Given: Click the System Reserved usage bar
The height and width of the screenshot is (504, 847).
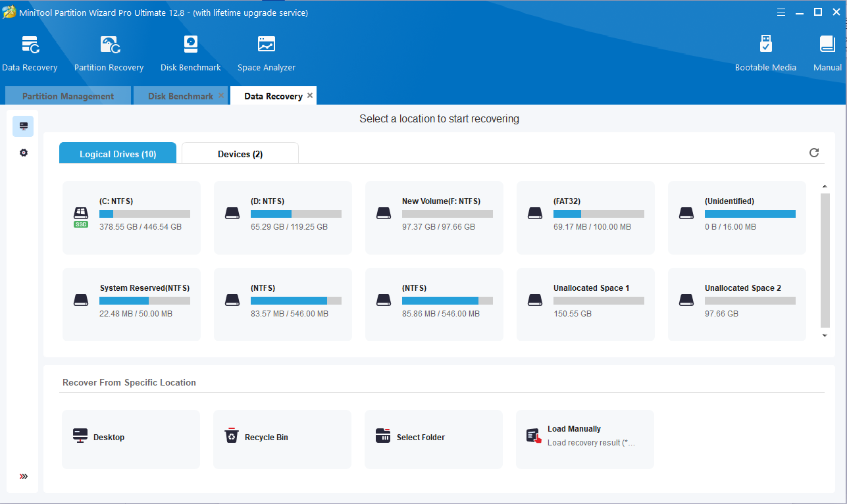Looking at the screenshot, I should (145, 301).
